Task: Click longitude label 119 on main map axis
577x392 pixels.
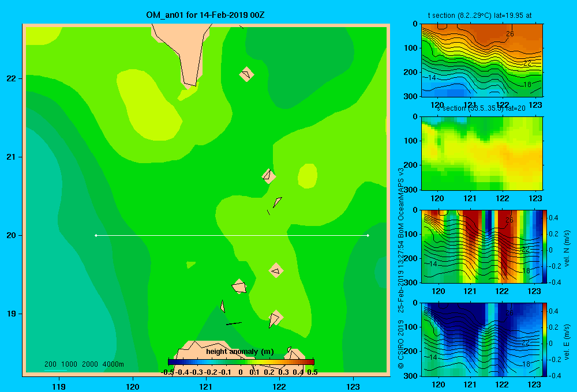Action: tap(59, 387)
